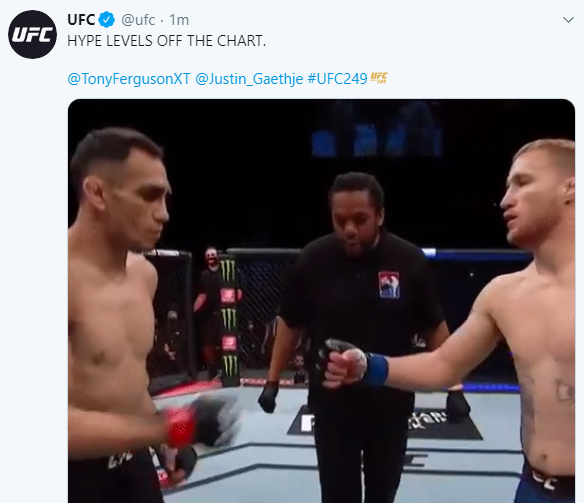Open the @TonyFergusonXT mention
Screen dimensions: 584x503
[129, 79]
